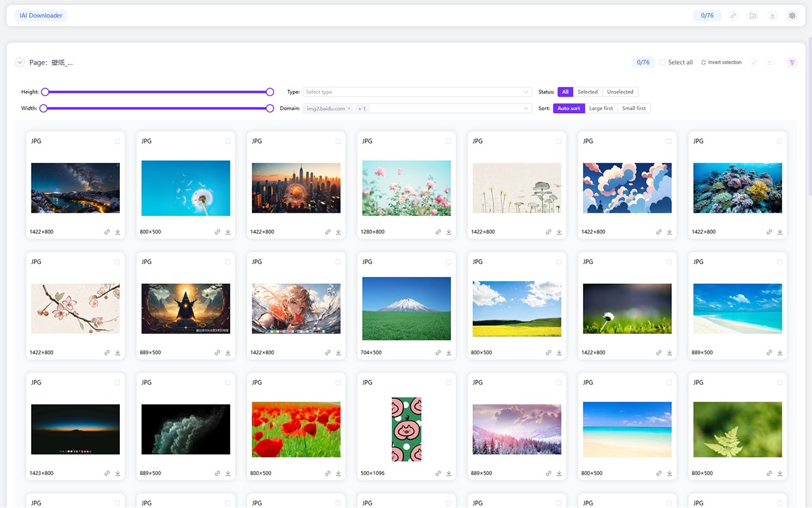Copy link of the turquoise beach image
The image size is (812, 508).
pos(769,352)
